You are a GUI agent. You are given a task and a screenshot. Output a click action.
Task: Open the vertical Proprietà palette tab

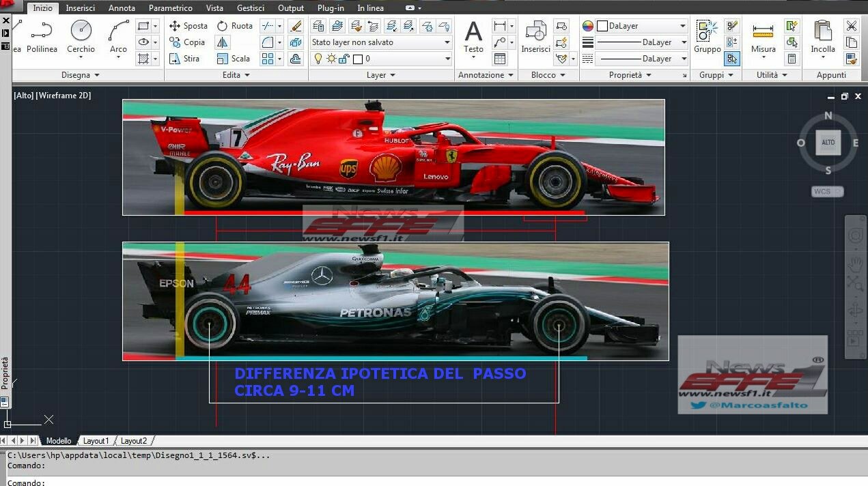(x=5, y=373)
